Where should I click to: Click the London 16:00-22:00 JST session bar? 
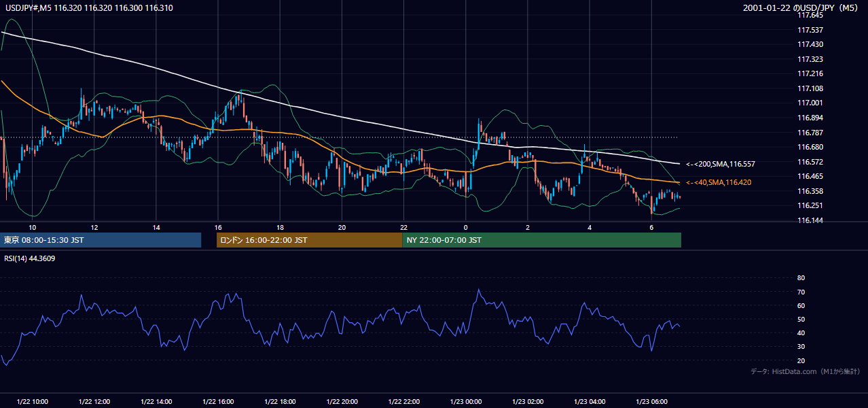click(x=310, y=240)
